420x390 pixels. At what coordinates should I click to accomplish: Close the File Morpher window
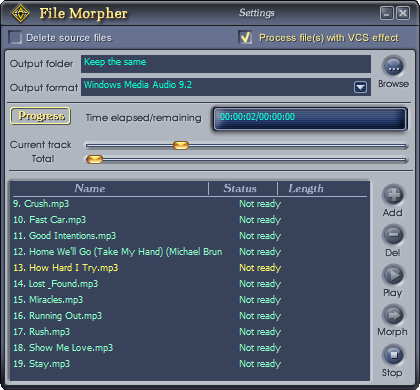click(x=403, y=13)
